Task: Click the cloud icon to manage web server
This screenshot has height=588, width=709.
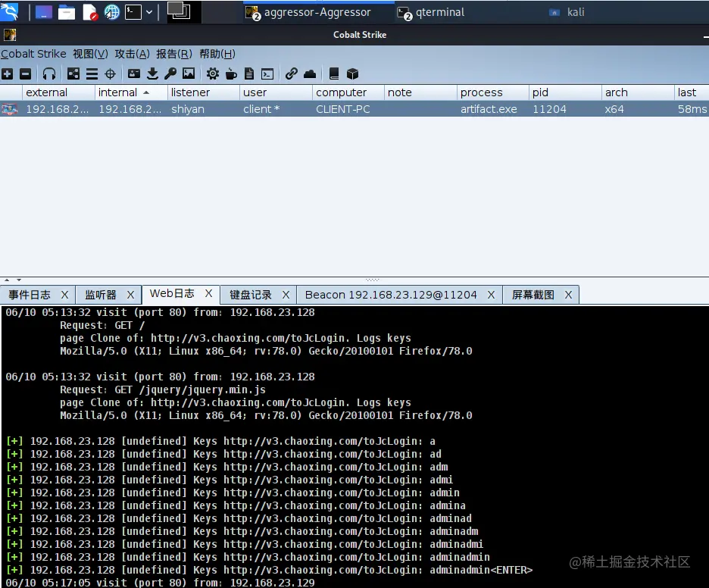Action: point(310,73)
